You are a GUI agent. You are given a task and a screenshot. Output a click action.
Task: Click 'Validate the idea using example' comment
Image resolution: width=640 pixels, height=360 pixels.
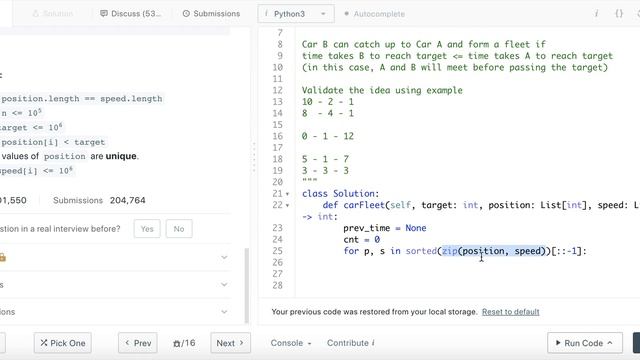(382, 90)
